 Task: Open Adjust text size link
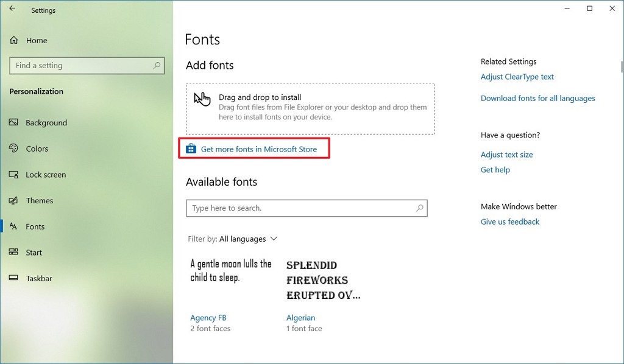[x=506, y=155]
